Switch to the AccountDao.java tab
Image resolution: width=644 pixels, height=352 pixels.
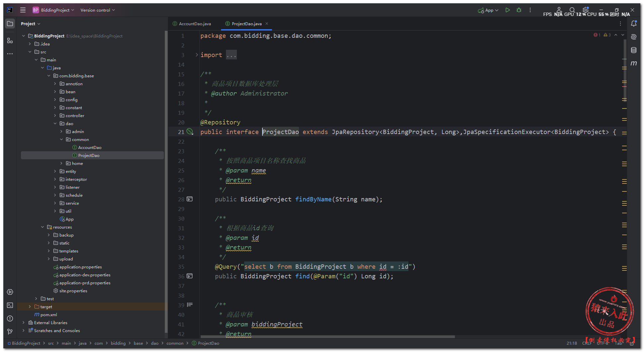pos(194,24)
